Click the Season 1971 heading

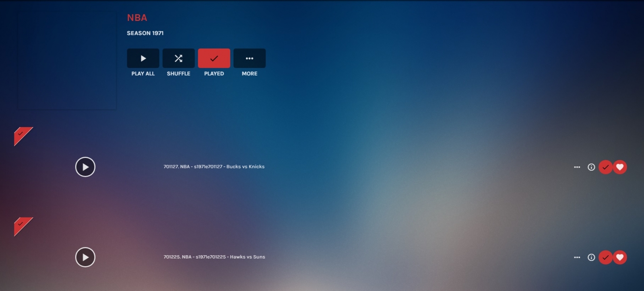(145, 33)
